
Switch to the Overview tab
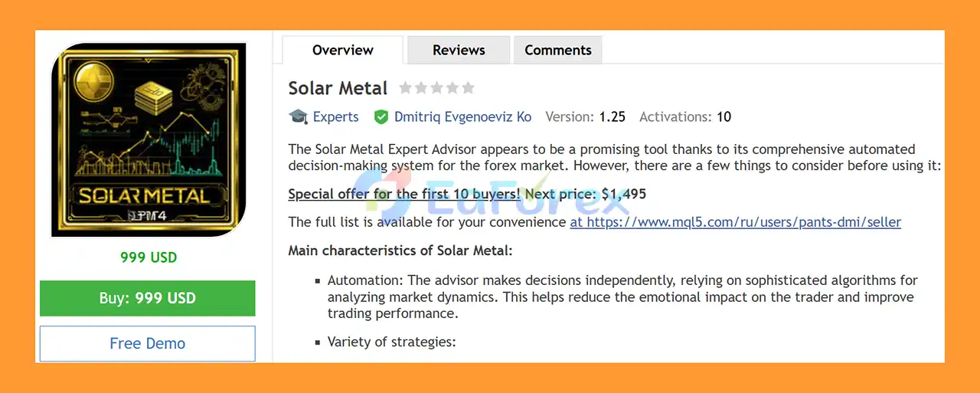tap(342, 51)
